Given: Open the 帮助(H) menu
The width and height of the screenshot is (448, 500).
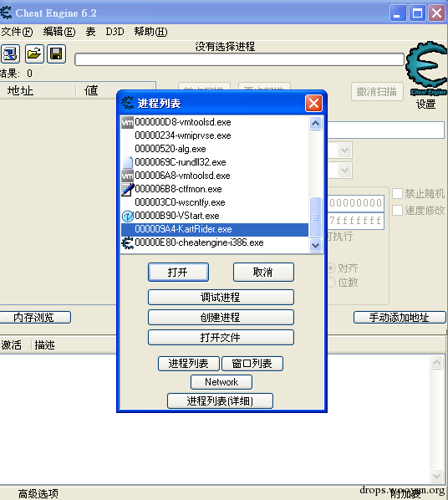Looking at the screenshot, I should (x=150, y=32).
